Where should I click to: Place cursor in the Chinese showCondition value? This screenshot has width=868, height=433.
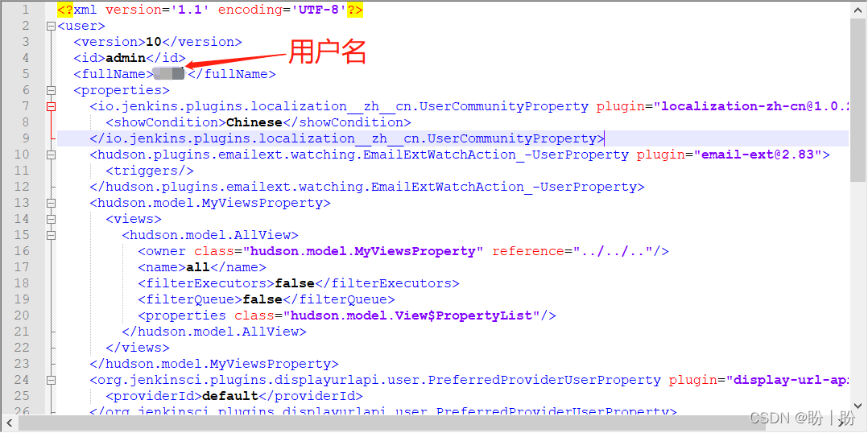tap(254, 122)
